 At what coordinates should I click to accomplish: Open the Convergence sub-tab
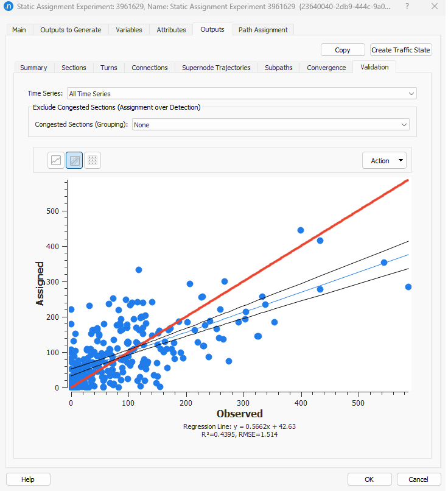(326, 68)
